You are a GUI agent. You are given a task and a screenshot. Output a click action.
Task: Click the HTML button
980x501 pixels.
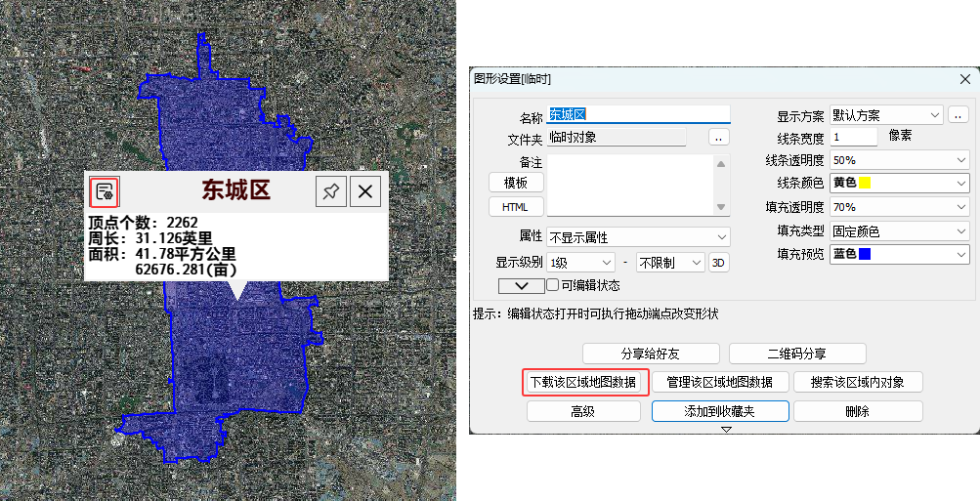[x=516, y=207]
